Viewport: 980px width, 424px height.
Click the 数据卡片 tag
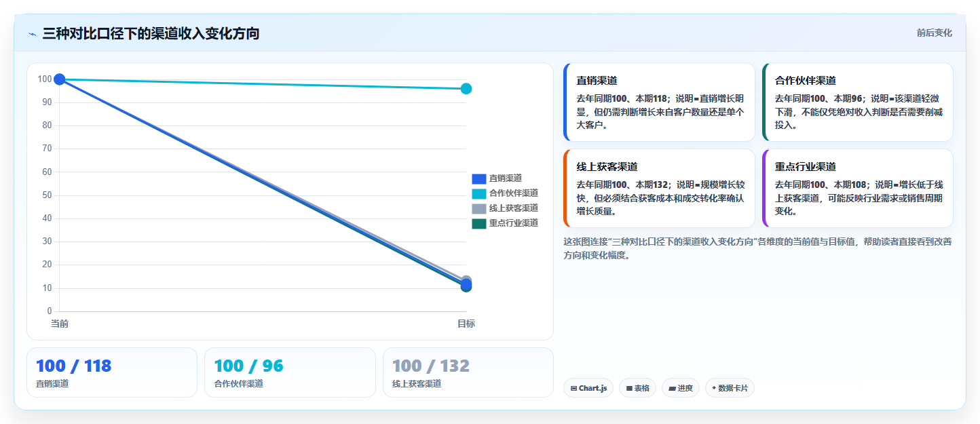coord(730,388)
